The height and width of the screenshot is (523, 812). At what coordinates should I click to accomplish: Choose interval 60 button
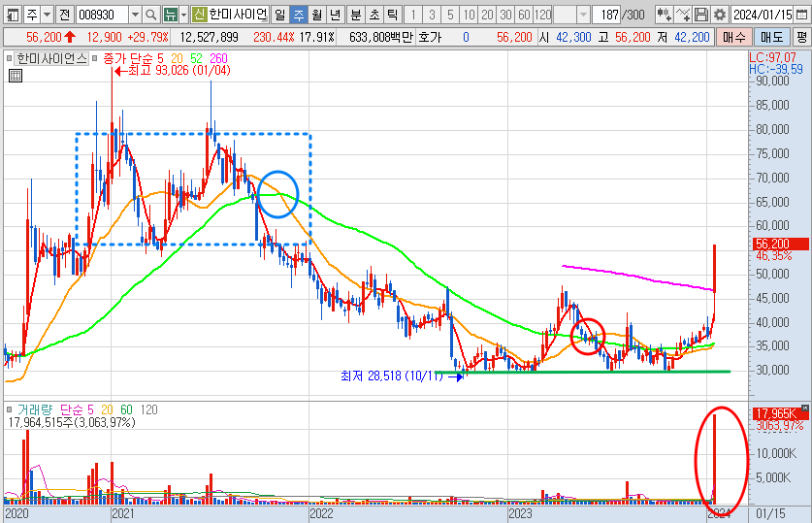524,15
